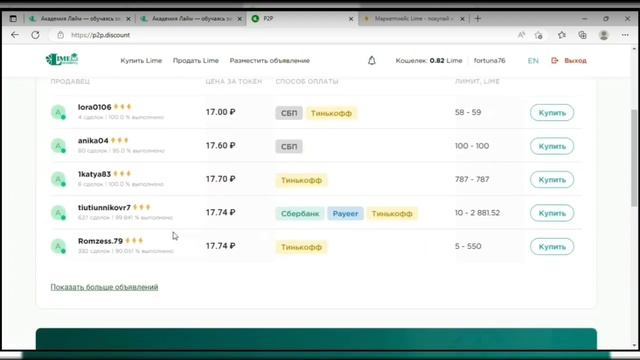Open the tab actions menu icon
The image size is (640, 360).
tap(13, 19)
